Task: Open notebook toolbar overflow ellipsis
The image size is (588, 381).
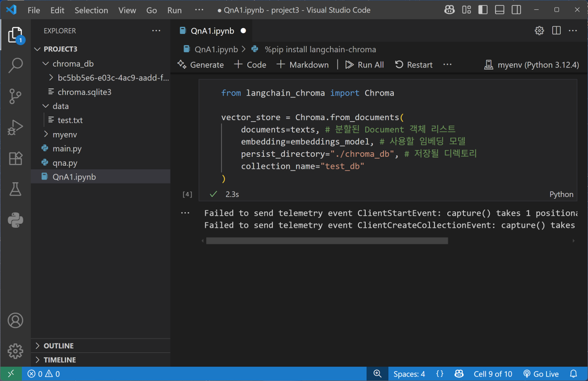Action: (x=447, y=65)
